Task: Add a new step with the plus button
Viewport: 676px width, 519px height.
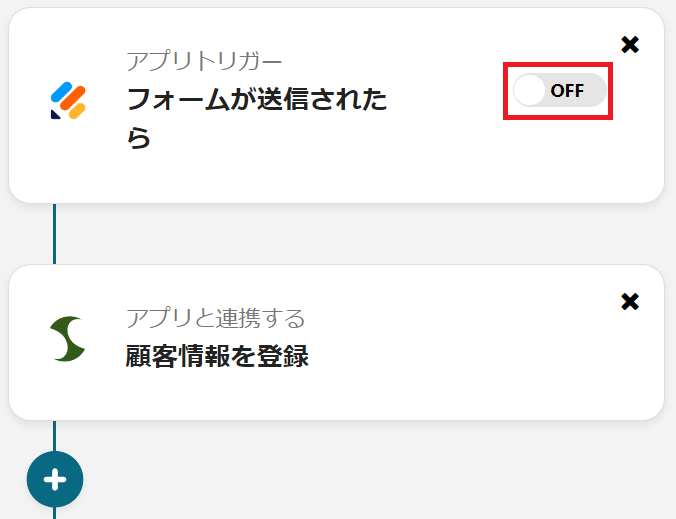Action: click(x=55, y=480)
